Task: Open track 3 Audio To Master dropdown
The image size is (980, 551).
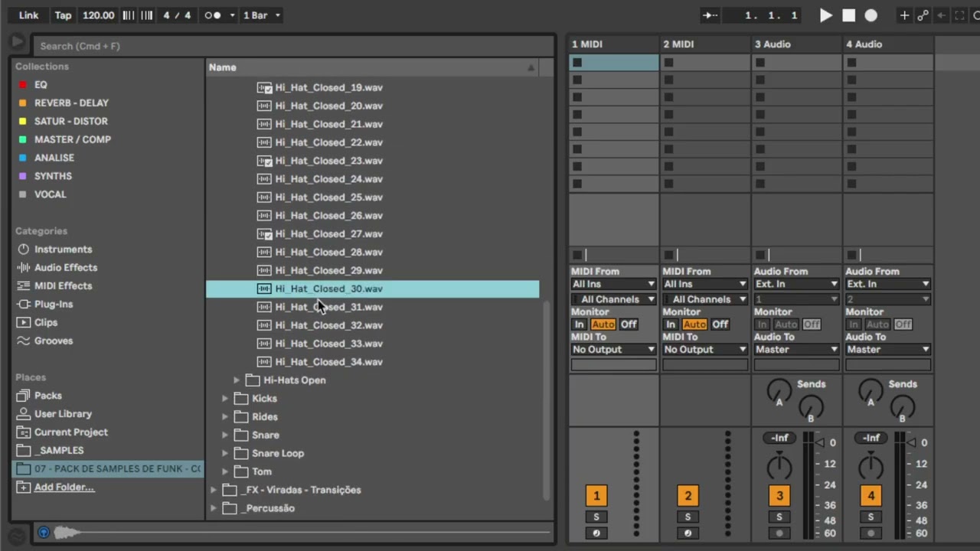Action: click(x=796, y=350)
